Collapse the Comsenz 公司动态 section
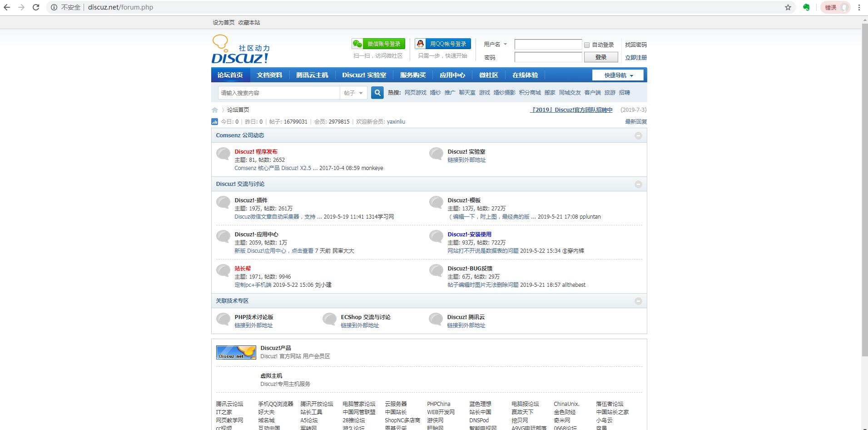The image size is (868, 430). (x=638, y=135)
